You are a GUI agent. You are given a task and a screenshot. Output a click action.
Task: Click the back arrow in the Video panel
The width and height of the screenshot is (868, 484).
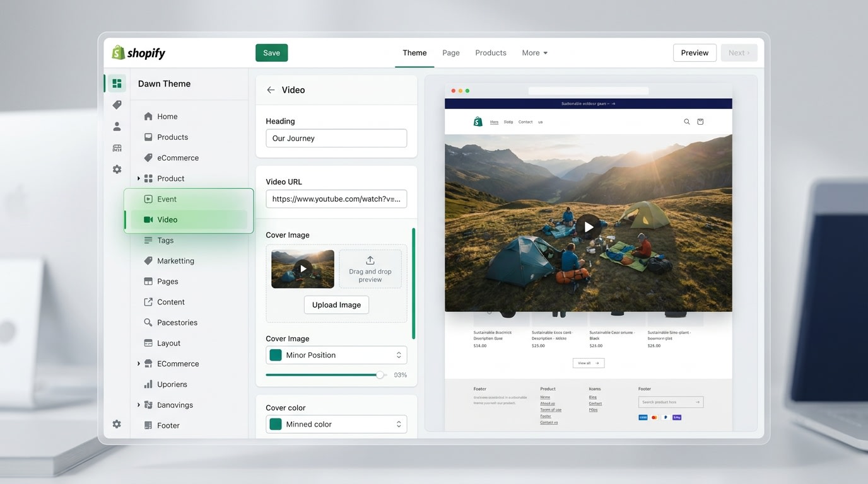270,89
